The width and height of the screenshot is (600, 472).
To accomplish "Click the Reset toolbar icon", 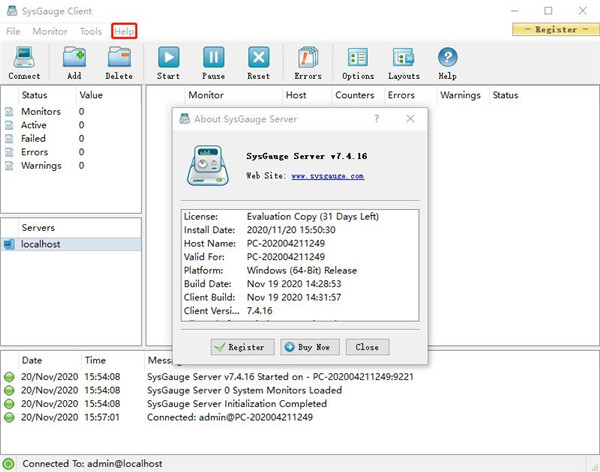I will click(259, 62).
